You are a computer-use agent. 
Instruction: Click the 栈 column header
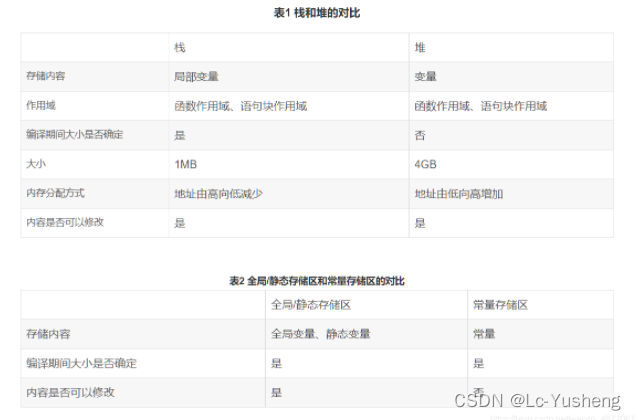pyautogui.click(x=180, y=47)
